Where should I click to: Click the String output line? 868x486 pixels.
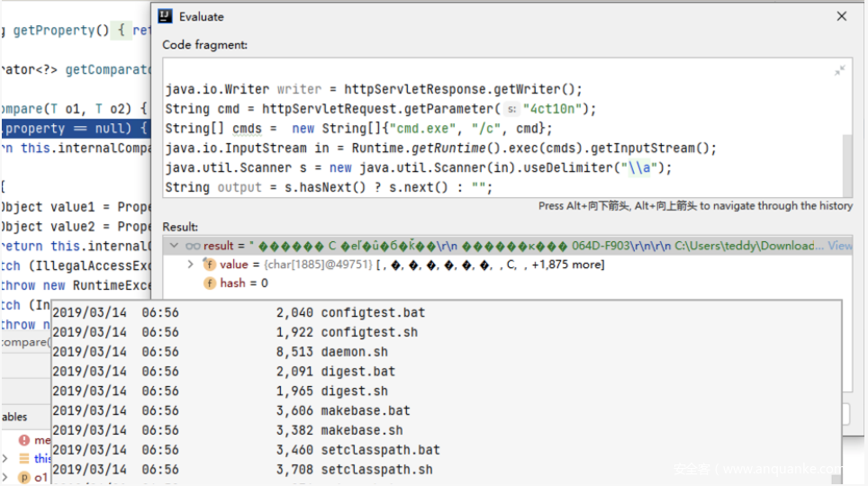329,187
